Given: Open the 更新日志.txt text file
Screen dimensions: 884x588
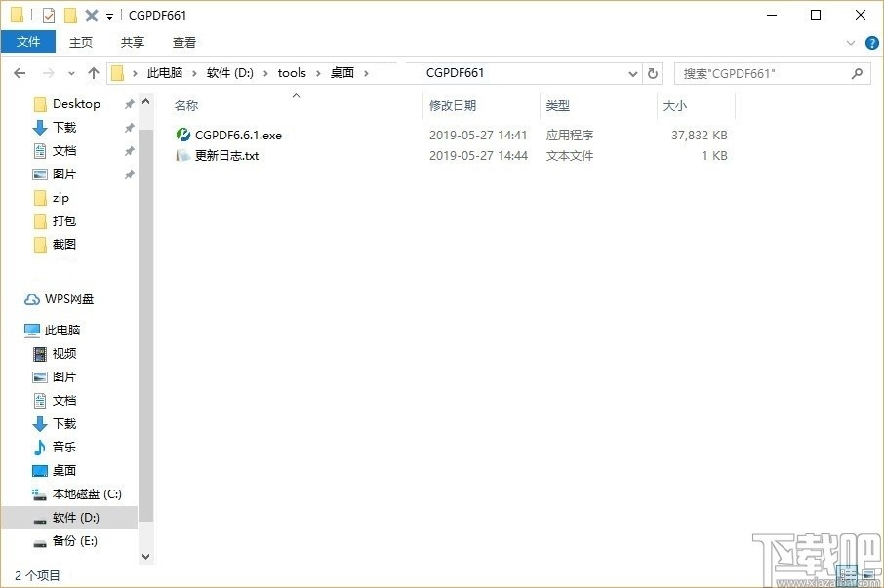Looking at the screenshot, I should point(226,155).
